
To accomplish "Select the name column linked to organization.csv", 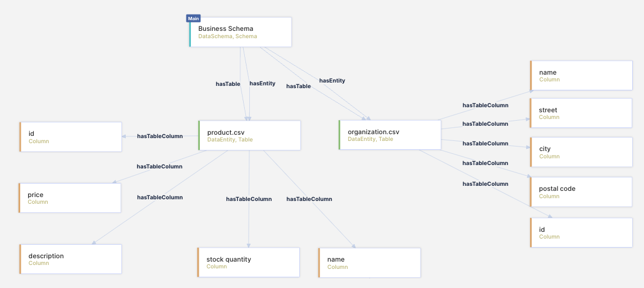I will (581, 75).
